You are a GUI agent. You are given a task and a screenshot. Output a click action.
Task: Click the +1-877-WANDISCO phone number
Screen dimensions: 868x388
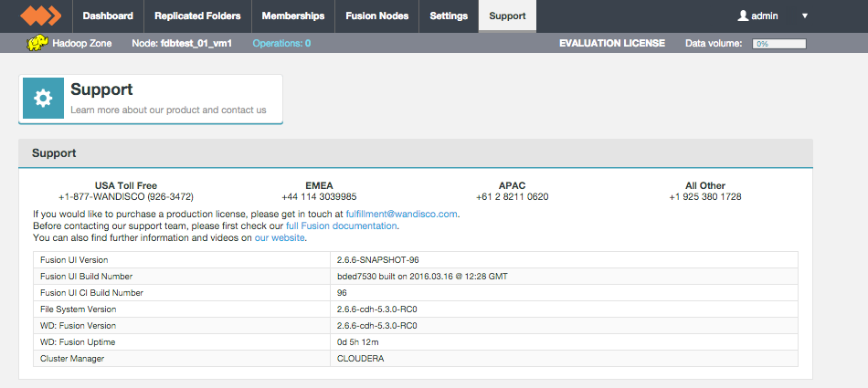pos(126,197)
